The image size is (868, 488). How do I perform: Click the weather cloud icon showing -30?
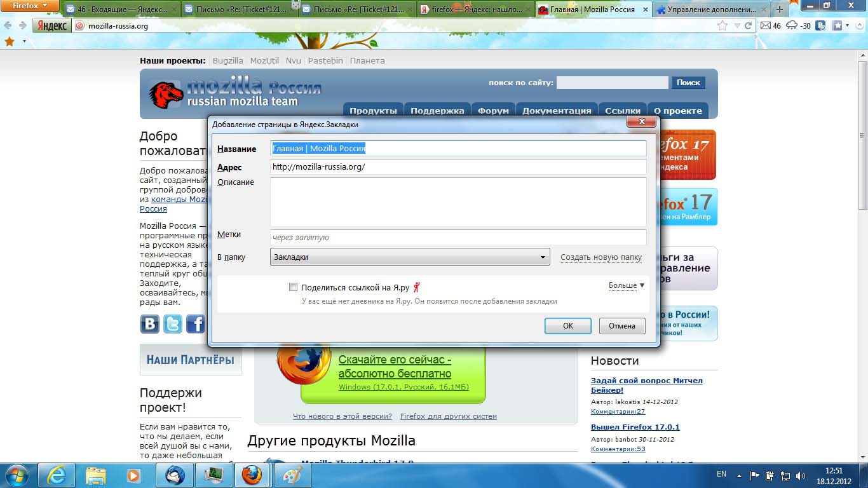click(799, 25)
